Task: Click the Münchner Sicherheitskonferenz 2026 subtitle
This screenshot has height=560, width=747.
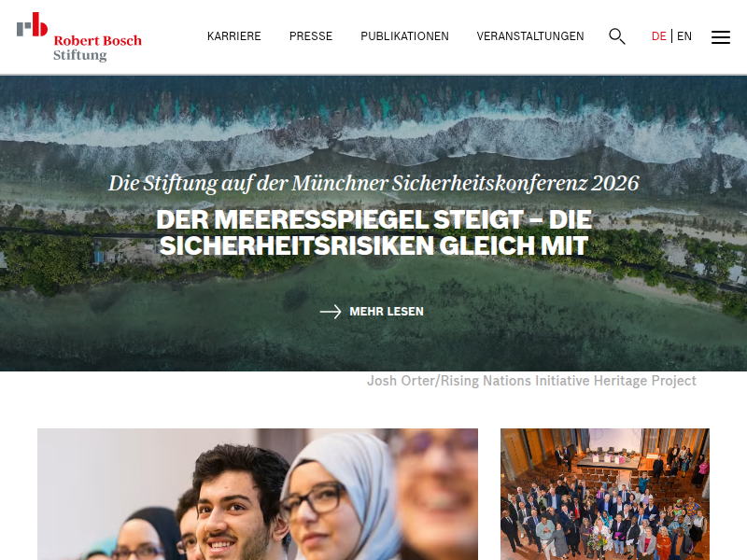Action: (373, 183)
